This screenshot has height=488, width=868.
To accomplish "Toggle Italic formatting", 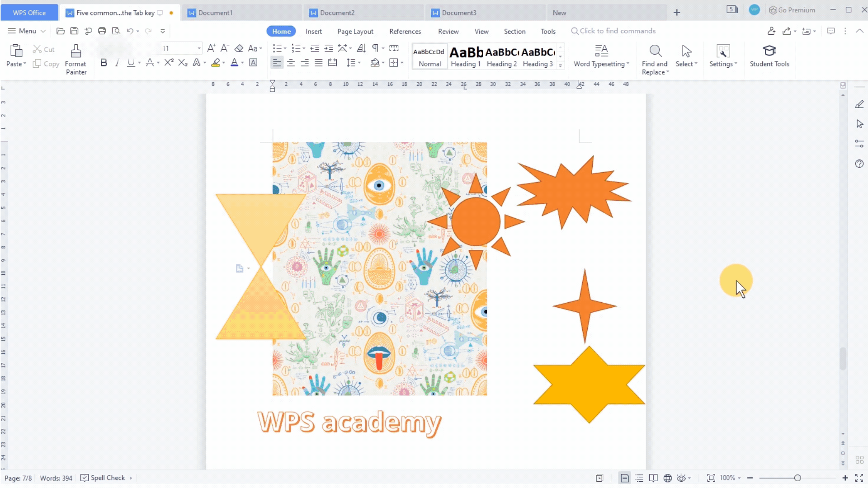I will click(117, 63).
